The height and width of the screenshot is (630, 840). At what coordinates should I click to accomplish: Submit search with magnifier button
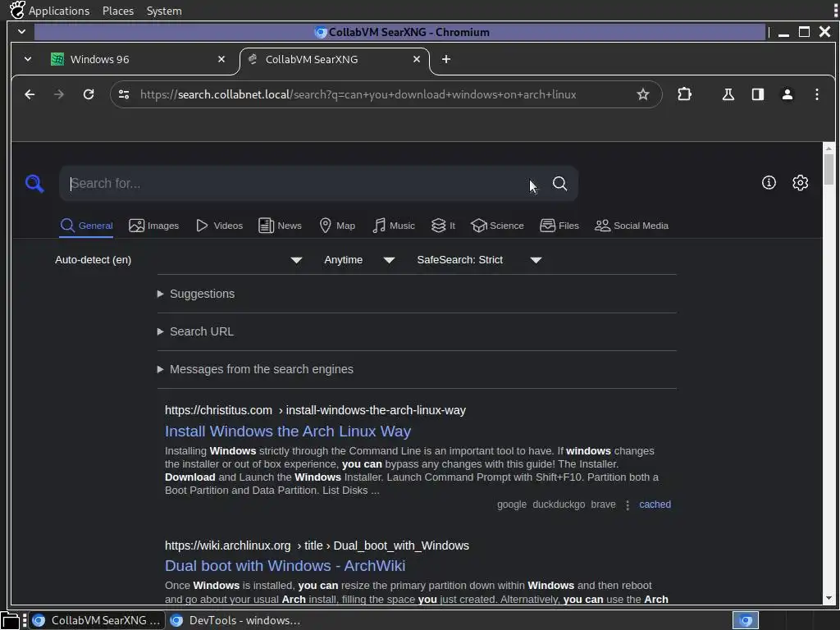tap(559, 184)
